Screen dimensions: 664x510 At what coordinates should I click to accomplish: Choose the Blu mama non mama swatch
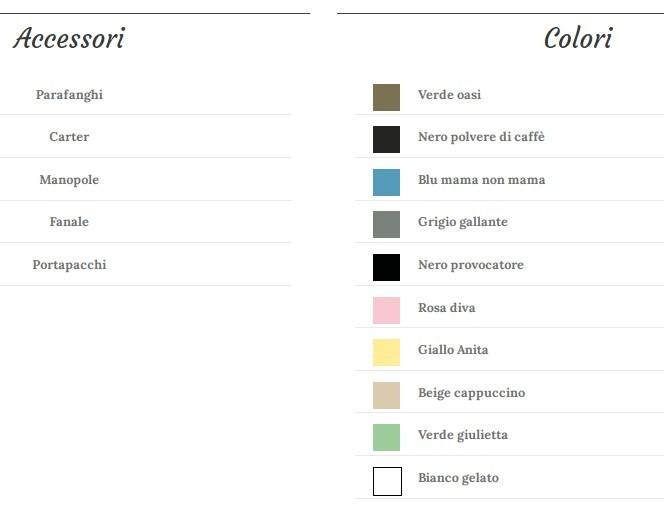point(386,182)
